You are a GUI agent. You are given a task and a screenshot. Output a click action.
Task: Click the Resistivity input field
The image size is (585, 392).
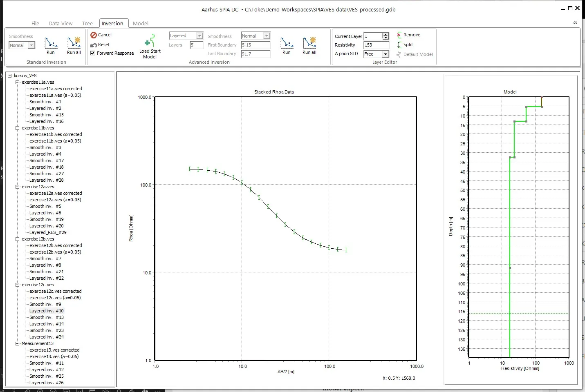pyautogui.click(x=376, y=45)
